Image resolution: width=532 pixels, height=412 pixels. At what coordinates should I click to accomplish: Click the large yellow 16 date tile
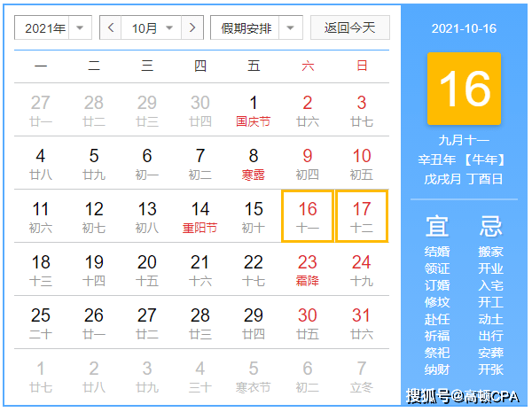coord(464,89)
